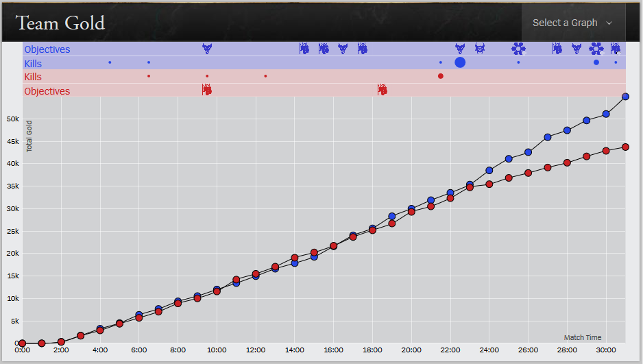Click red tower objective icon near 9:30
The image size is (643, 364).
coord(206,90)
